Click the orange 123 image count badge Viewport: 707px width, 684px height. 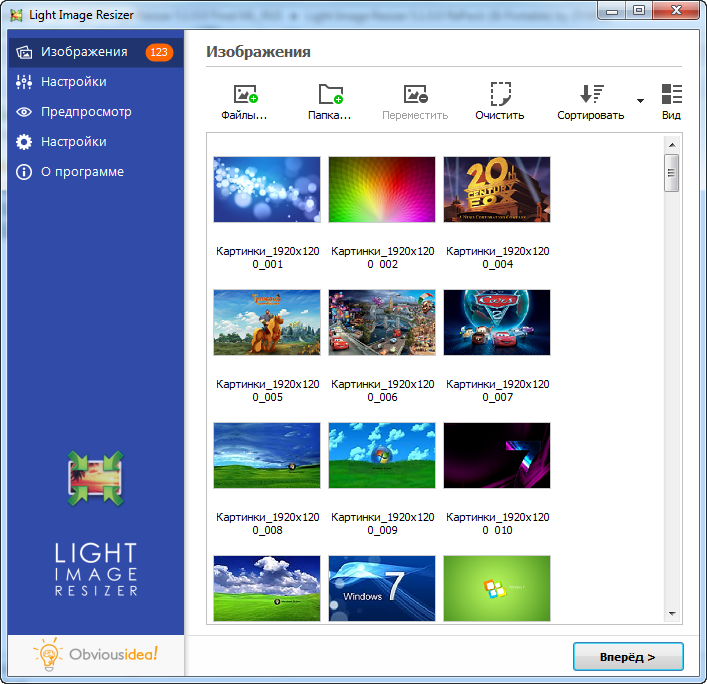pyautogui.click(x=159, y=52)
